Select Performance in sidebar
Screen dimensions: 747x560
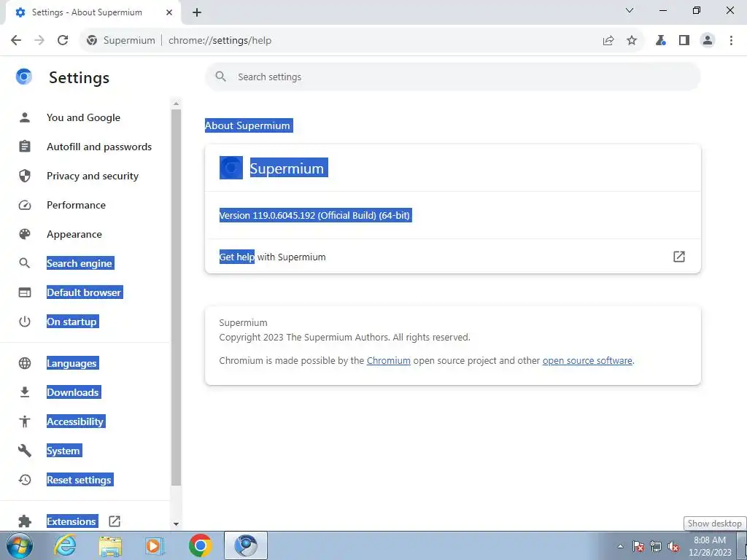(76, 205)
